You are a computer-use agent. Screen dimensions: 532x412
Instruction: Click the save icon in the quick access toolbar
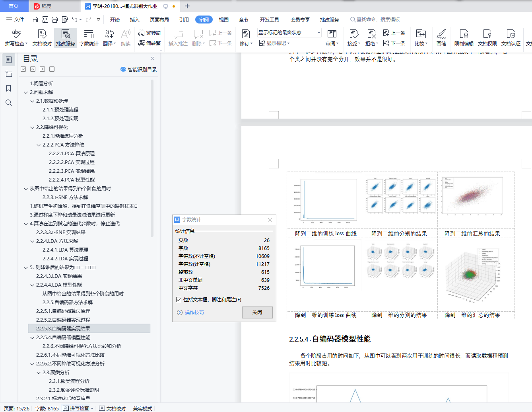pyautogui.click(x=35, y=20)
